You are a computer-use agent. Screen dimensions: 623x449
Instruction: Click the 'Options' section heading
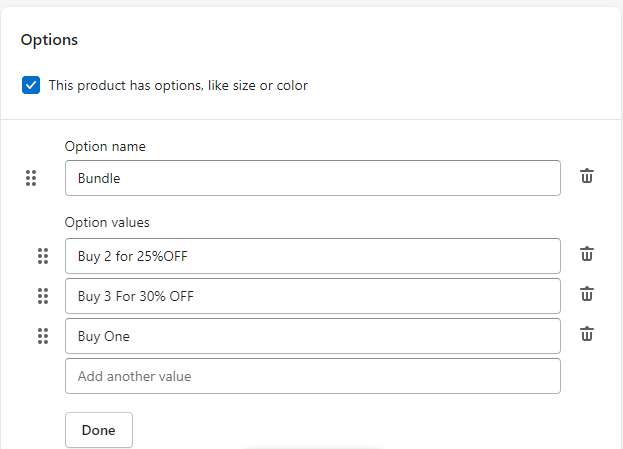click(49, 40)
